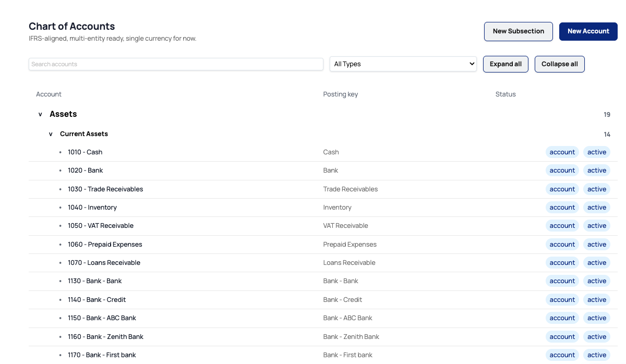Click the Account column header
The height and width of the screenshot is (364, 626).
49,94
